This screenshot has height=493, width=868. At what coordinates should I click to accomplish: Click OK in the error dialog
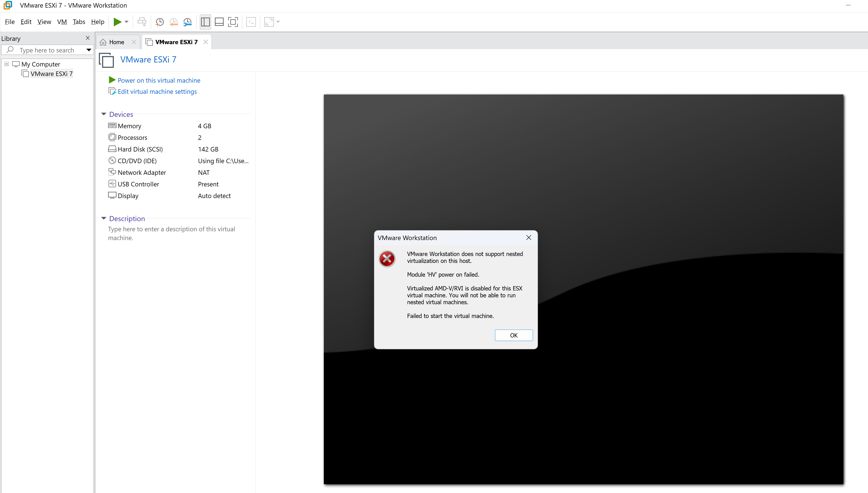(x=514, y=335)
